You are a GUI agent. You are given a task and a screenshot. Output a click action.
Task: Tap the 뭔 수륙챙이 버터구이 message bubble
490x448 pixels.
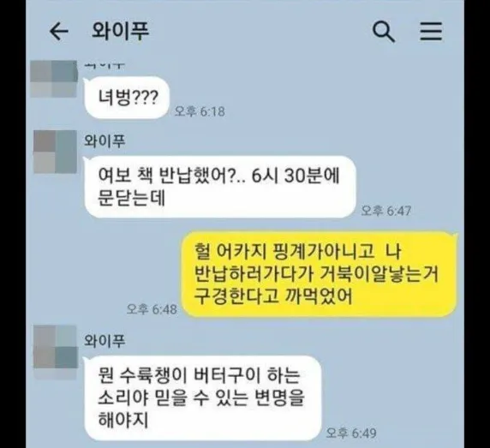tap(202, 397)
